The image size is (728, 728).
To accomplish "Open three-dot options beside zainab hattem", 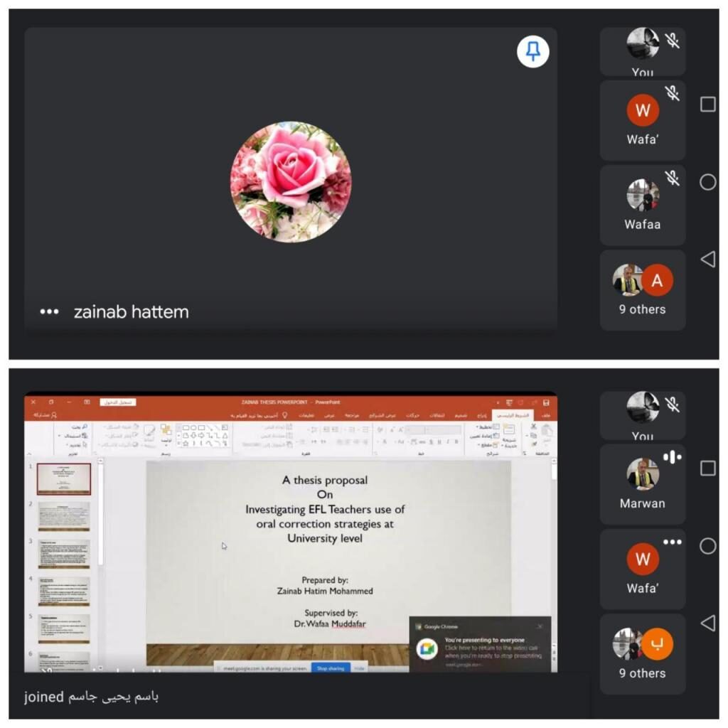I will (x=49, y=311).
